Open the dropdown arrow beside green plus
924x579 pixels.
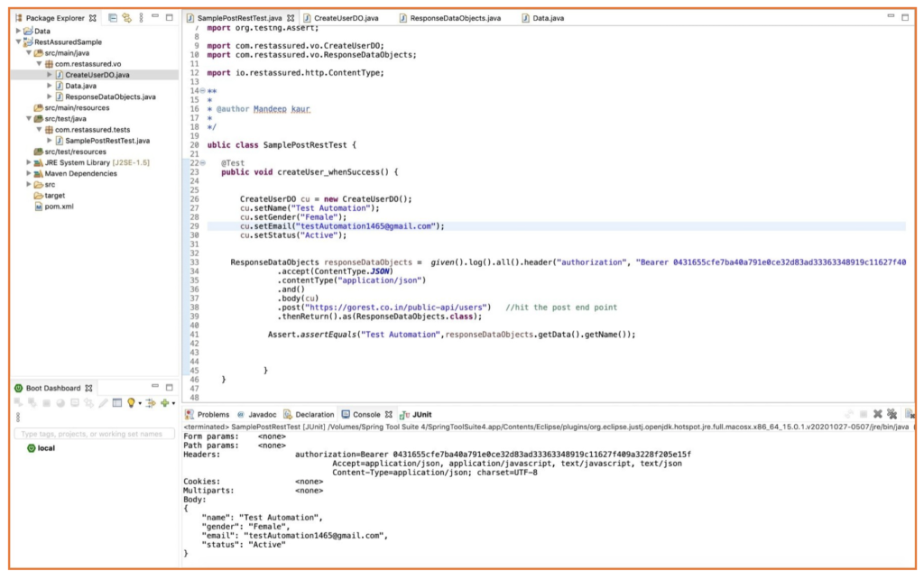[173, 403]
